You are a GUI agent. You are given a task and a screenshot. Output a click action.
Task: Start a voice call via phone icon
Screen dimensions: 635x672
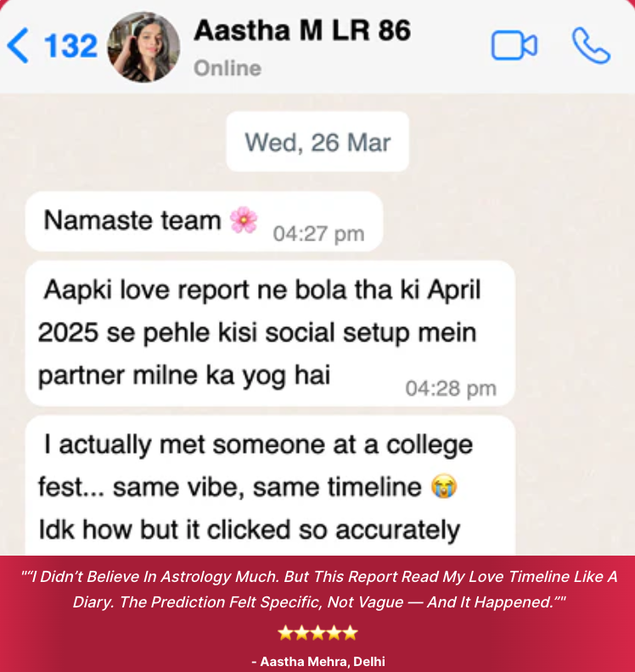[592, 45]
